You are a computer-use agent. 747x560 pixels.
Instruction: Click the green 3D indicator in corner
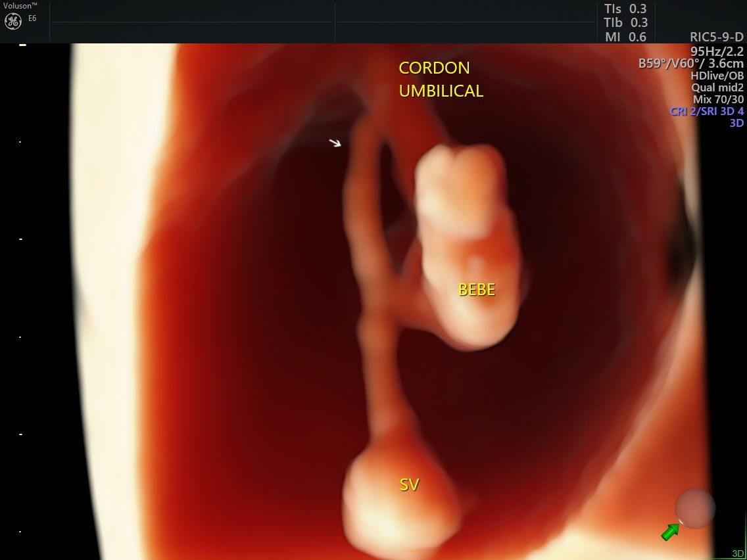(x=738, y=553)
